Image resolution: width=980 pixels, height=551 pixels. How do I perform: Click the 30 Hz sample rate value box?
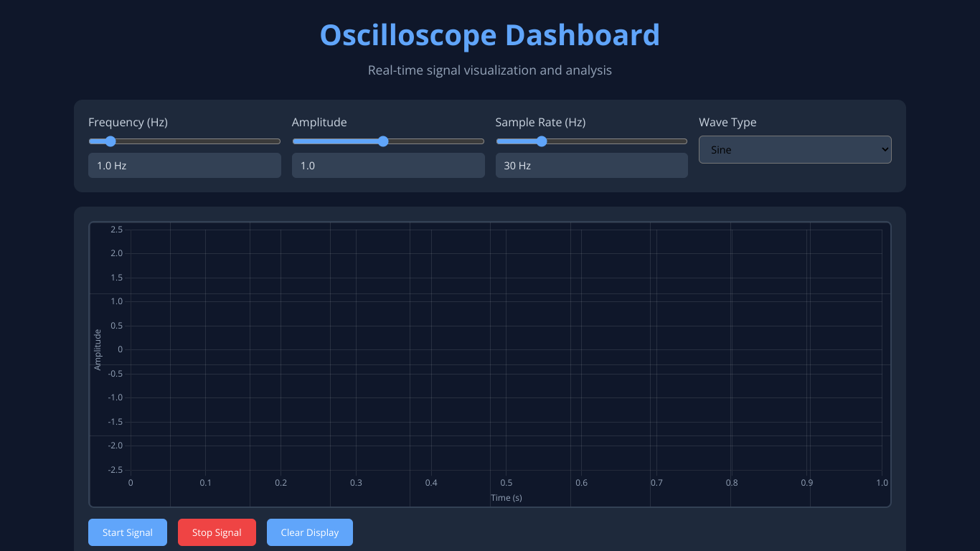click(x=591, y=166)
